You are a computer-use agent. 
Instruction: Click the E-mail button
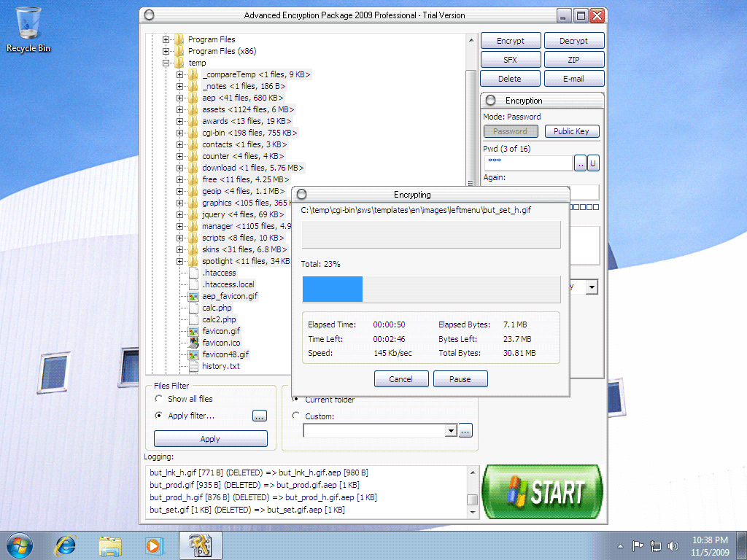[574, 79]
